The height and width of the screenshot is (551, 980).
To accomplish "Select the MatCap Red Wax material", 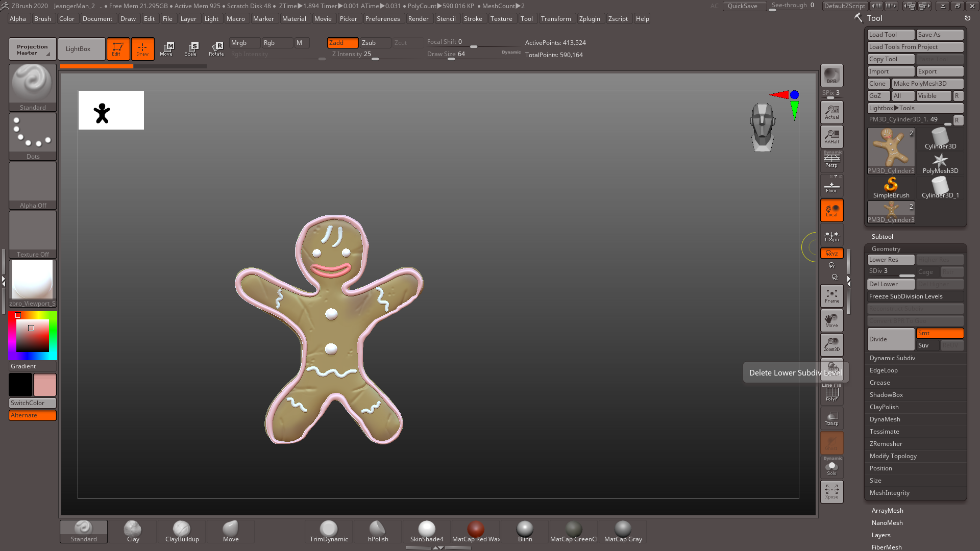I will [476, 532].
